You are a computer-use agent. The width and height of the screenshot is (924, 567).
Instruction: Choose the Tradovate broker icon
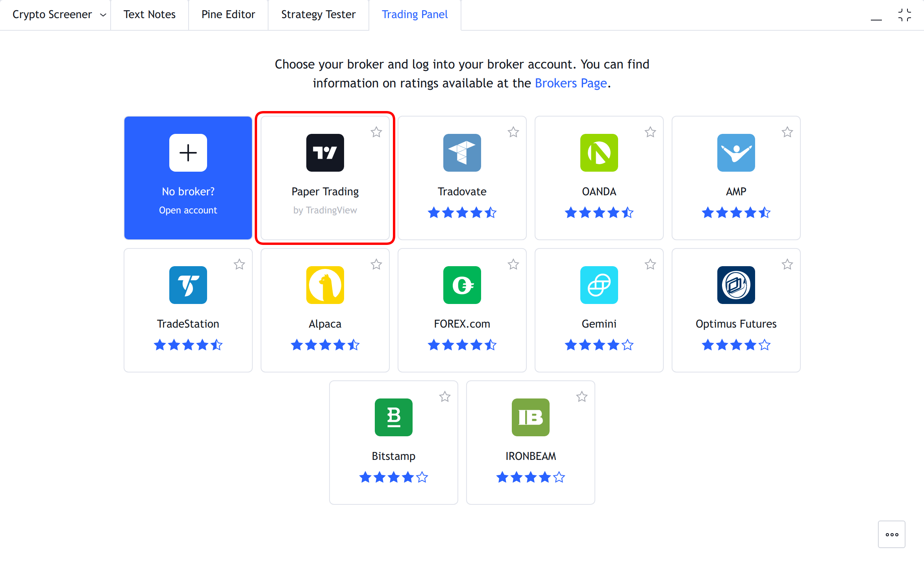point(462,153)
